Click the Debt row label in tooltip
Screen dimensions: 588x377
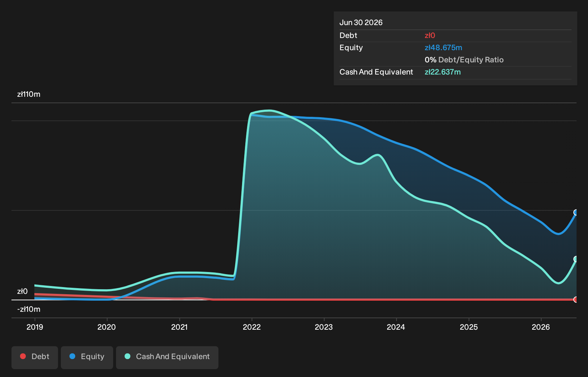coord(348,35)
